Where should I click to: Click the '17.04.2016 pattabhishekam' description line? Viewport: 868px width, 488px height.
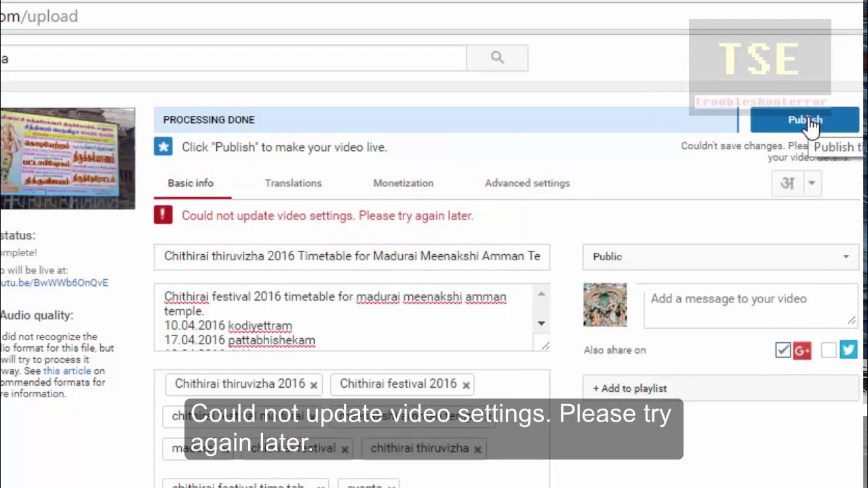pyautogui.click(x=239, y=340)
